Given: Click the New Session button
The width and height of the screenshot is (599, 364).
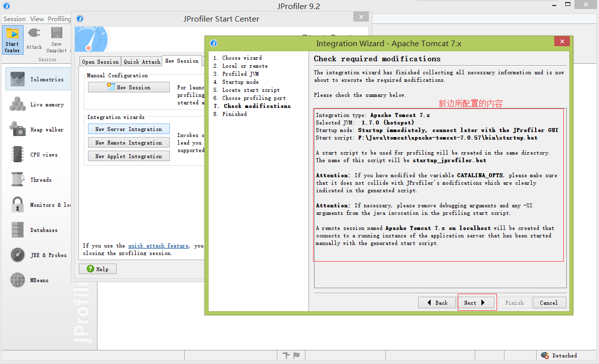Looking at the screenshot, I should (129, 87).
